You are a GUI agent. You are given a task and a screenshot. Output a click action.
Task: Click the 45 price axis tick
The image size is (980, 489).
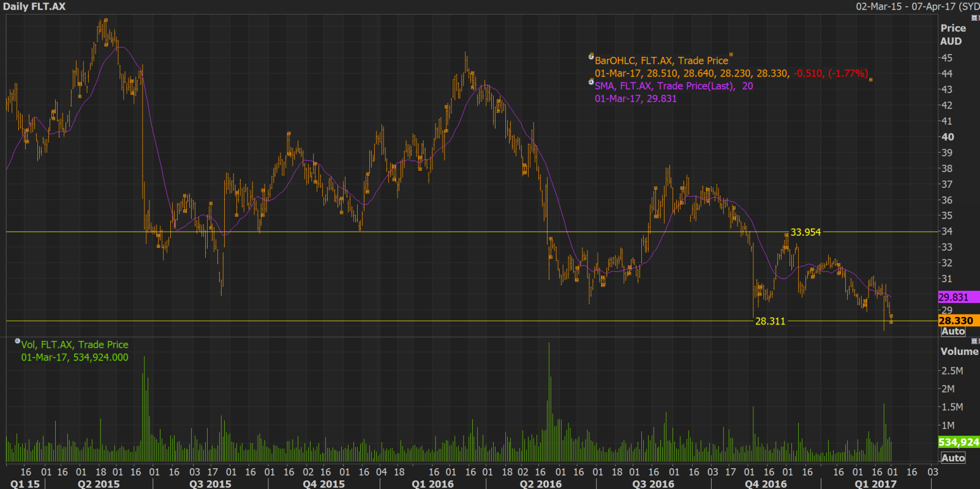pos(947,58)
